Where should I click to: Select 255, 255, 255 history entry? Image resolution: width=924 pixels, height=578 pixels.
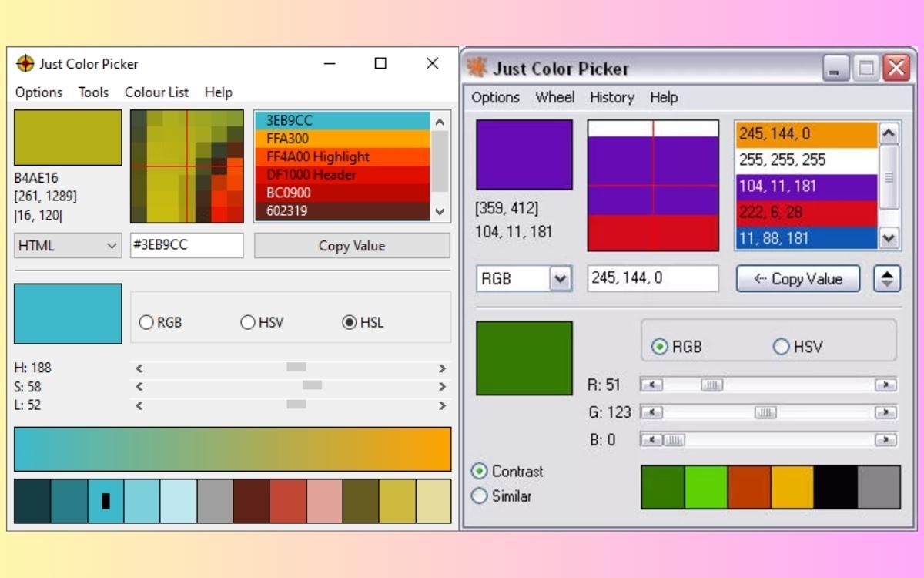[807, 160]
